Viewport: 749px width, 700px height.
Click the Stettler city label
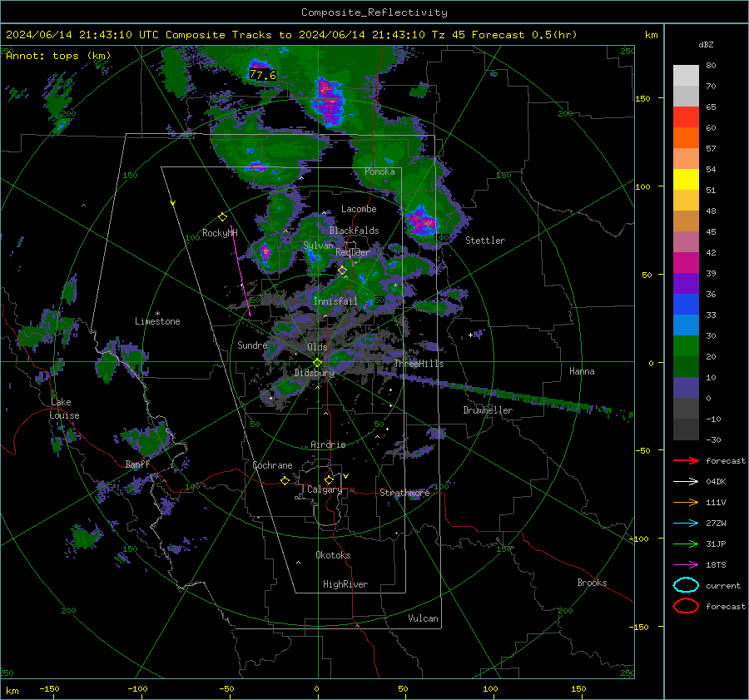pos(485,241)
